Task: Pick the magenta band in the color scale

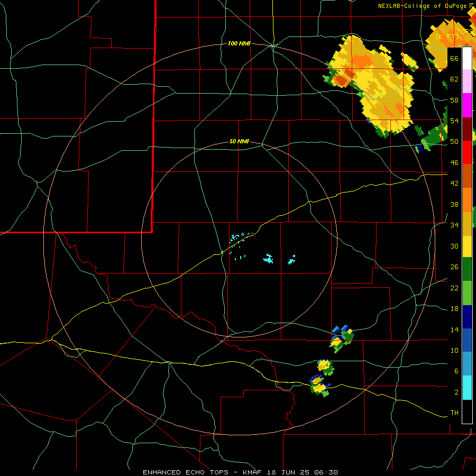Action: (x=467, y=105)
